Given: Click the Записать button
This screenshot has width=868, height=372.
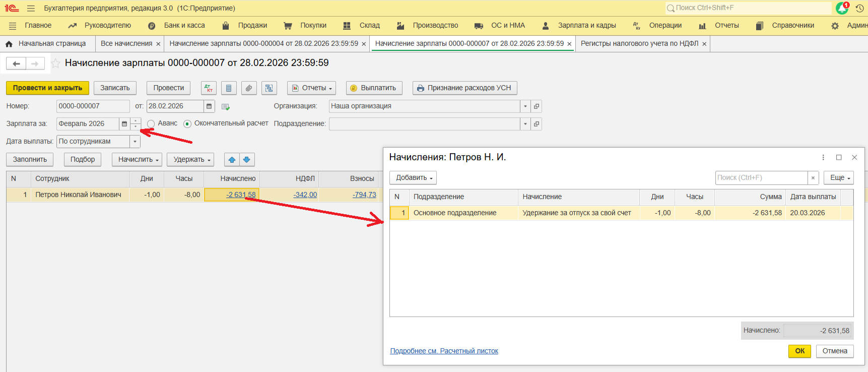Looking at the screenshot, I should pos(115,88).
